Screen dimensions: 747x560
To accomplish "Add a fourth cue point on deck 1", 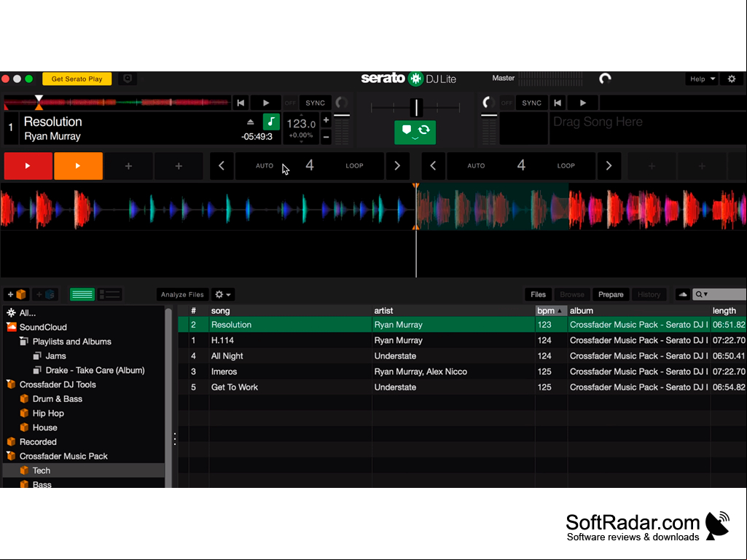I will click(x=178, y=166).
